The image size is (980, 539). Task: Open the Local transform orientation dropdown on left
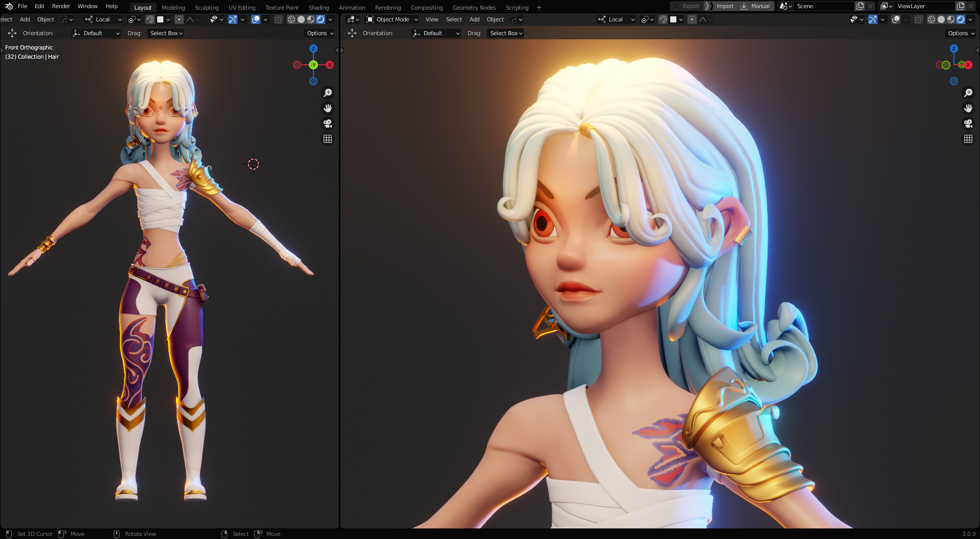tap(104, 19)
